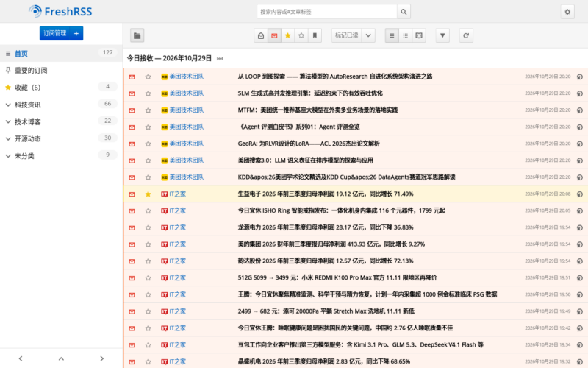Image resolution: width=588 pixels, height=368 pixels.
Task: Open the 2499 → 682 元 添可 article
Action: 326,311
